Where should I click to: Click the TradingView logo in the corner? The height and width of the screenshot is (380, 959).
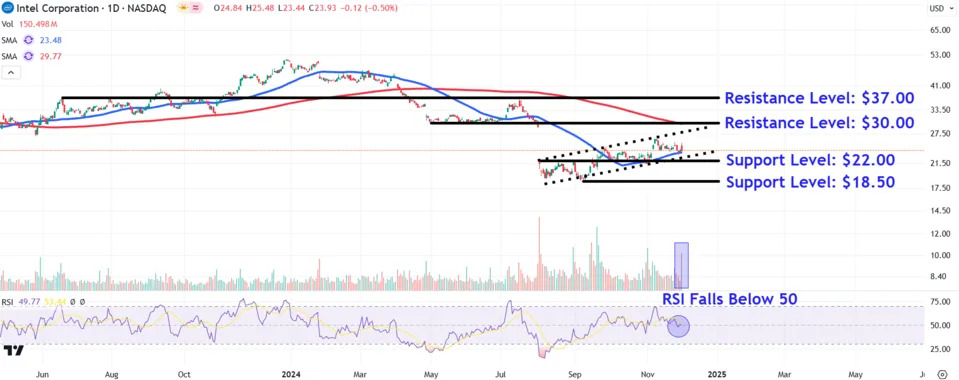13,351
